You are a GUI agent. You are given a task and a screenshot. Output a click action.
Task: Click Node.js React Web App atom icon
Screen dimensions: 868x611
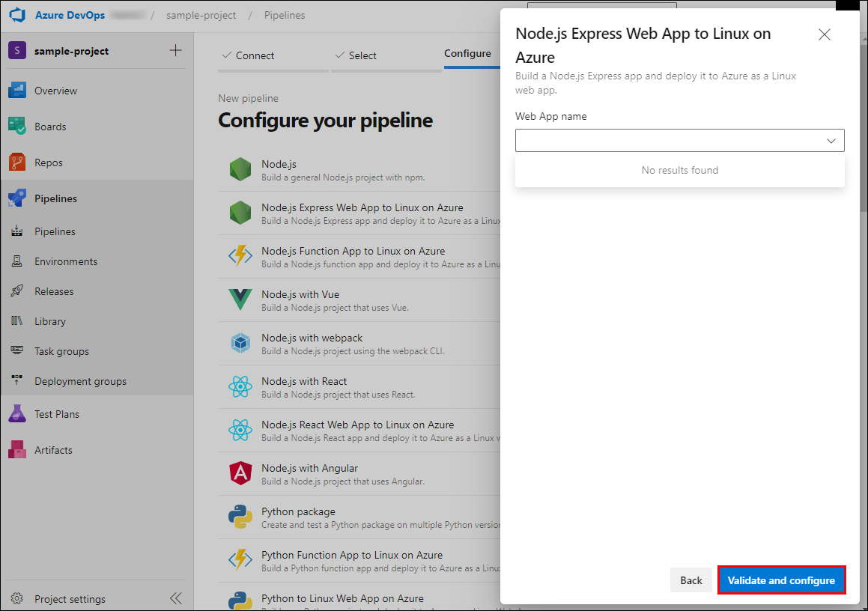point(240,430)
